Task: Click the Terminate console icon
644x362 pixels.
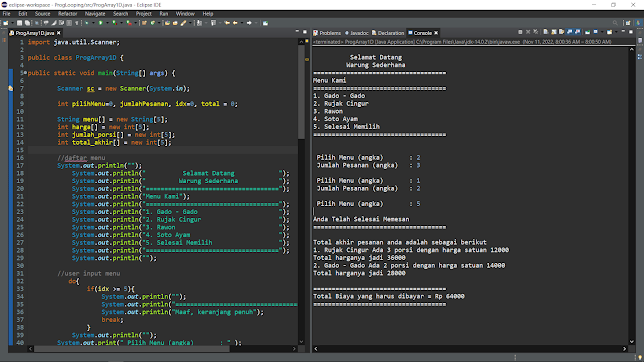Action: [x=520, y=32]
